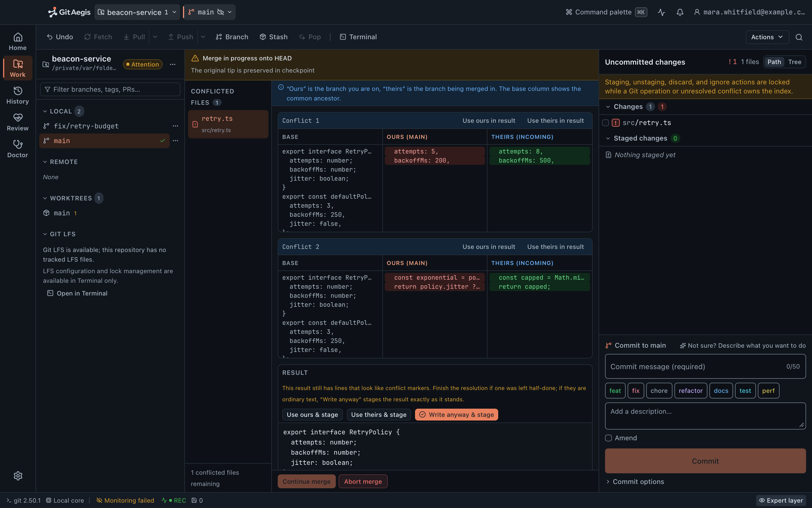Screen dimensions: 812x508
Task: Open the main branch selector dropdown
Action: [210, 12]
